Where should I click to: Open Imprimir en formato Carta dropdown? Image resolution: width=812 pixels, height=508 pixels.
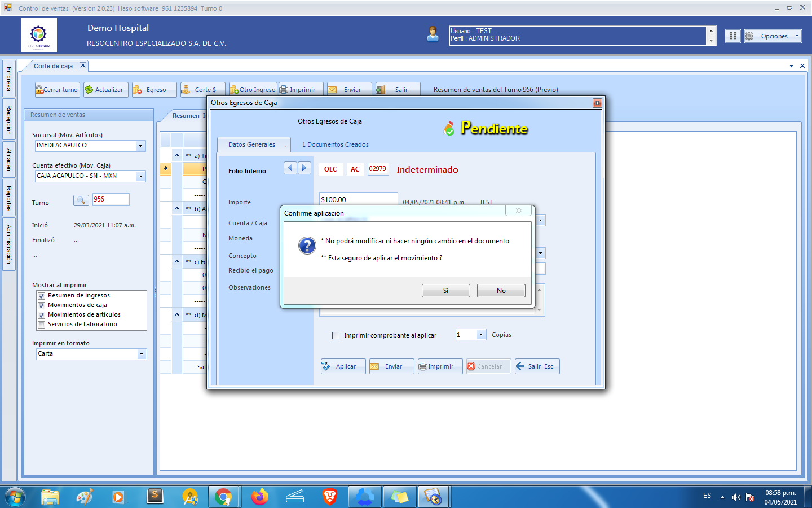point(142,354)
